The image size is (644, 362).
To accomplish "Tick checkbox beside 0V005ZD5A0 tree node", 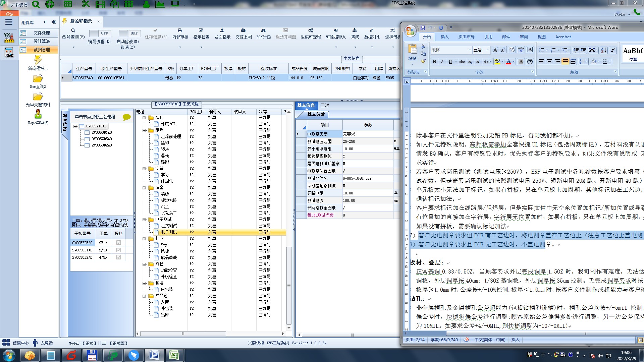I will [87, 139].
